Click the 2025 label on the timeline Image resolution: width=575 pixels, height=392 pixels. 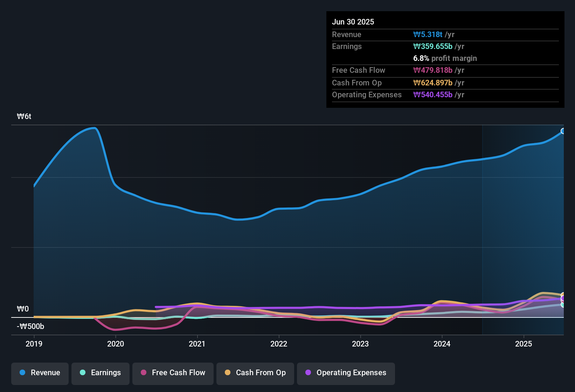[x=524, y=344]
